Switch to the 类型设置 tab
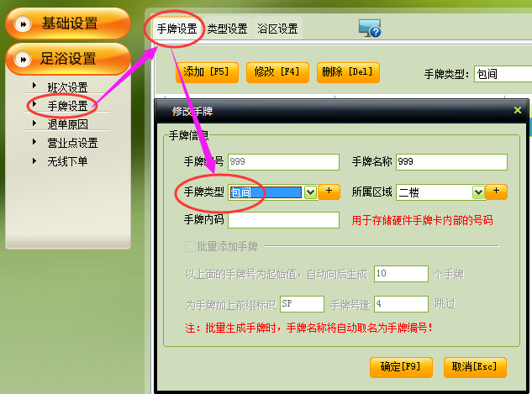The width and height of the screenshot is (532, 394). (x=227, y=29)
